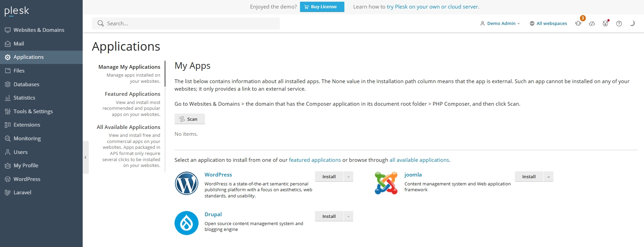Open Demo Admin user dropdown

coord(500,24)
